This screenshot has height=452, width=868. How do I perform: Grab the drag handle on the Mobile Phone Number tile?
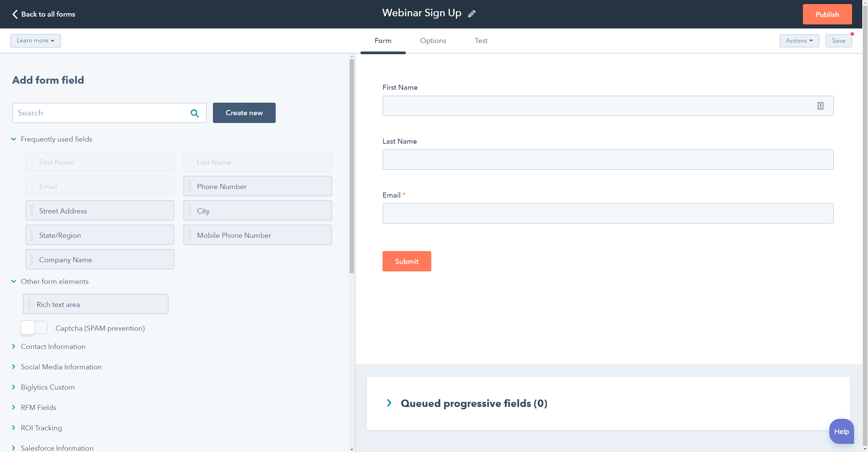[190, 235]
